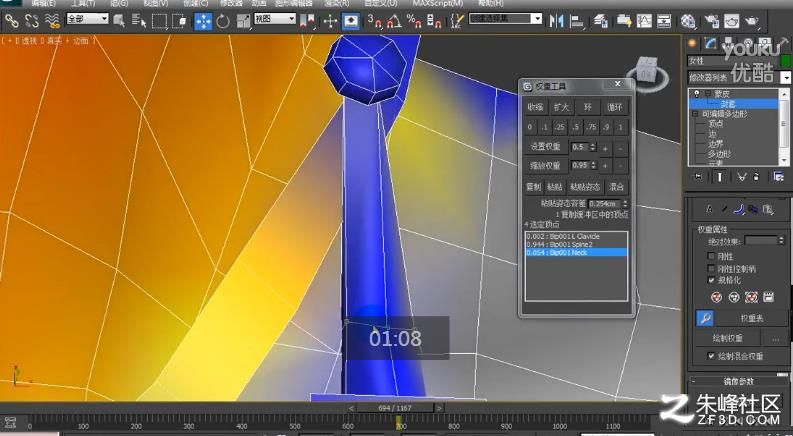Select 多边形 sub-object level in stack

click(x=719, y=154)
